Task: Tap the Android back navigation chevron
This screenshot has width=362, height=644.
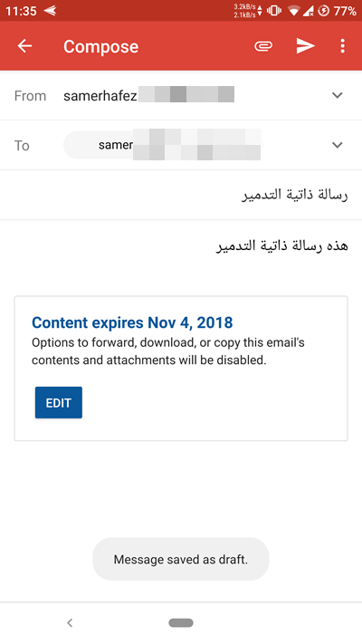Action: 70,622
